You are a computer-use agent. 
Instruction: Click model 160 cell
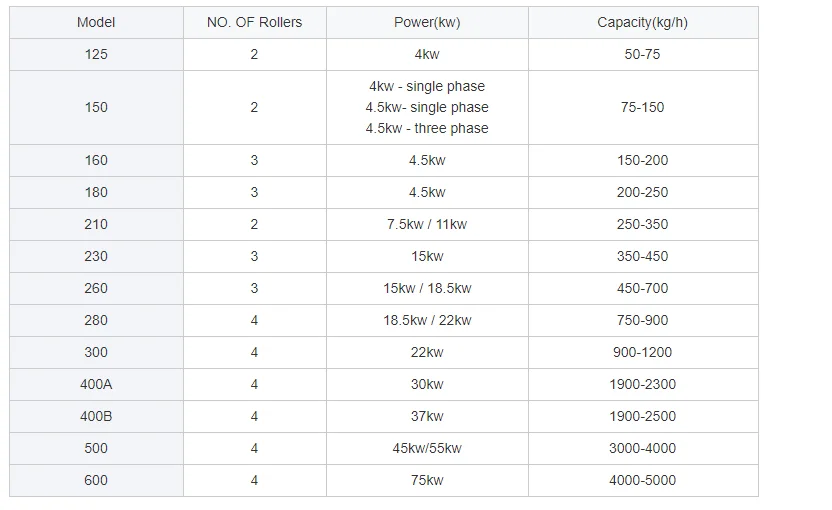point(96,160)
